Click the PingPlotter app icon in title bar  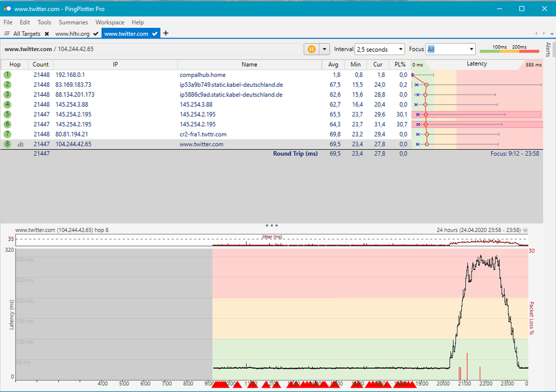(7, 9)
